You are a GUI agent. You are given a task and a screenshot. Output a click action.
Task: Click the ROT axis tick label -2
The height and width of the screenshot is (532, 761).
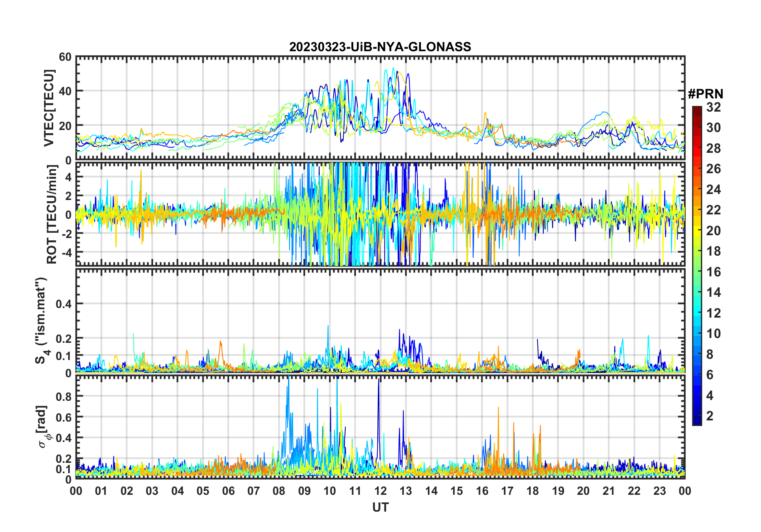point(66,234)
